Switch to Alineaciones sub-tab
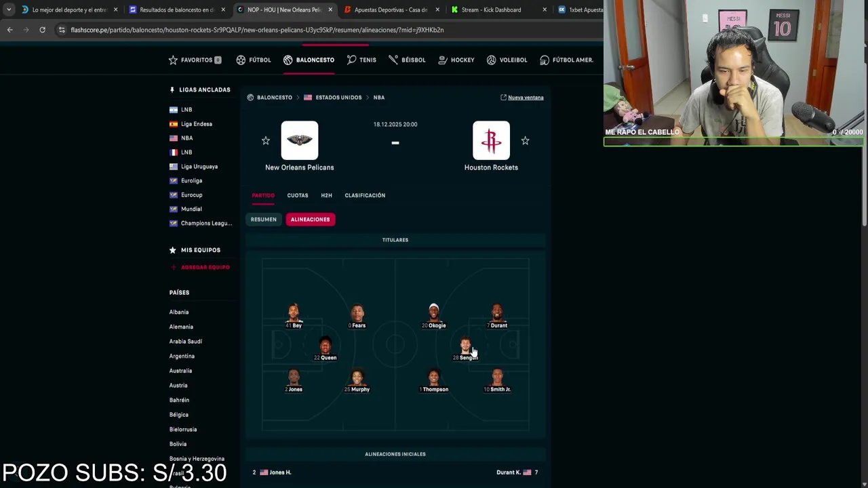The width and height of the screenshot is (868, 488). pos(311,220)
